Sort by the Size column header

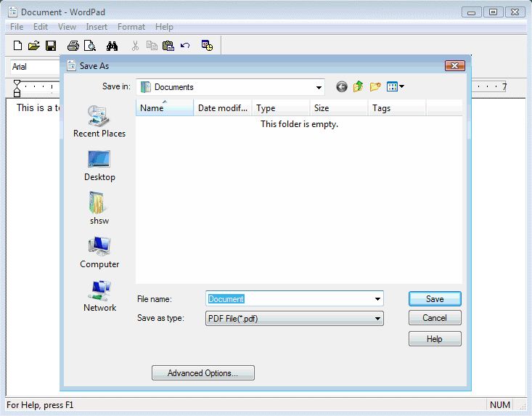339,108
